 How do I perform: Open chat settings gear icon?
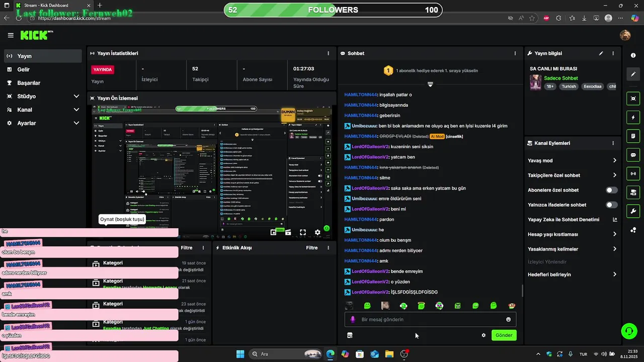click(x=484, y=335)
